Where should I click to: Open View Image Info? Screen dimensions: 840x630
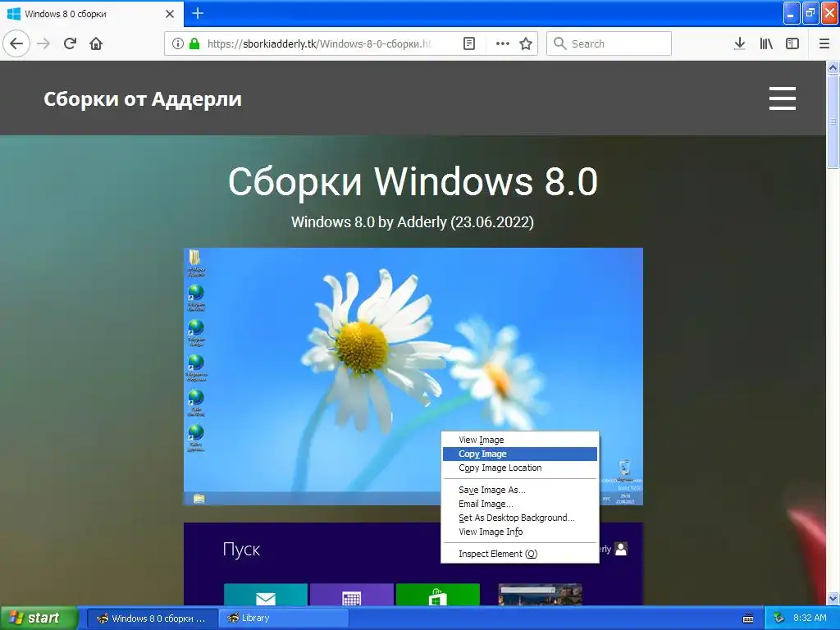[x=519, y=532]
